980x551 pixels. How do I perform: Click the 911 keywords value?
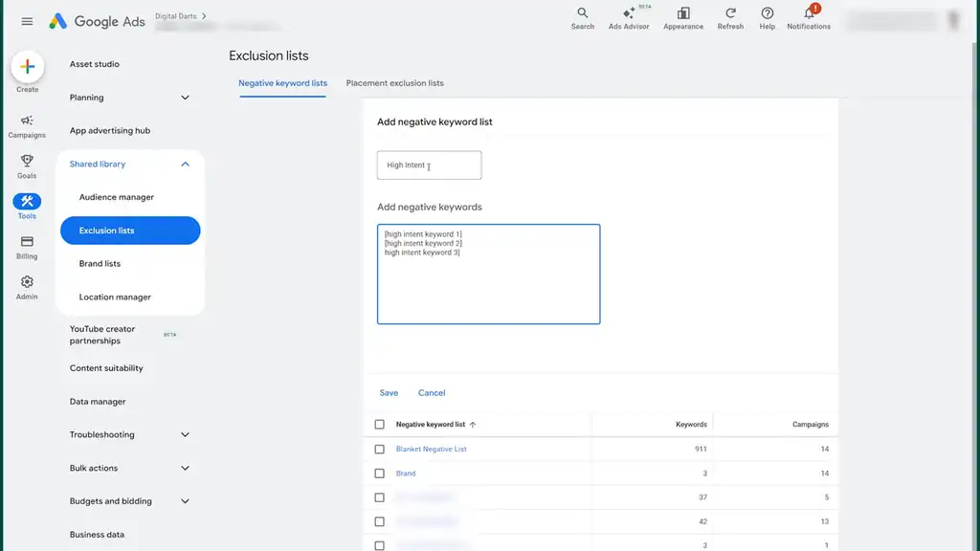701,450
